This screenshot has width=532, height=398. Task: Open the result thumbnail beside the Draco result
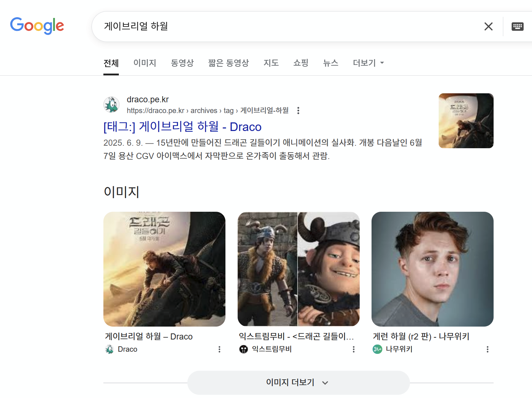[x=466, y=121]
